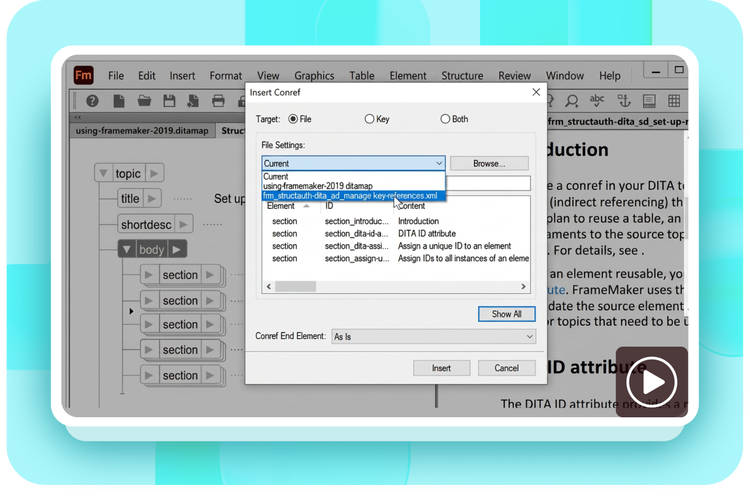Click the Show All button

tap(507, 314)
